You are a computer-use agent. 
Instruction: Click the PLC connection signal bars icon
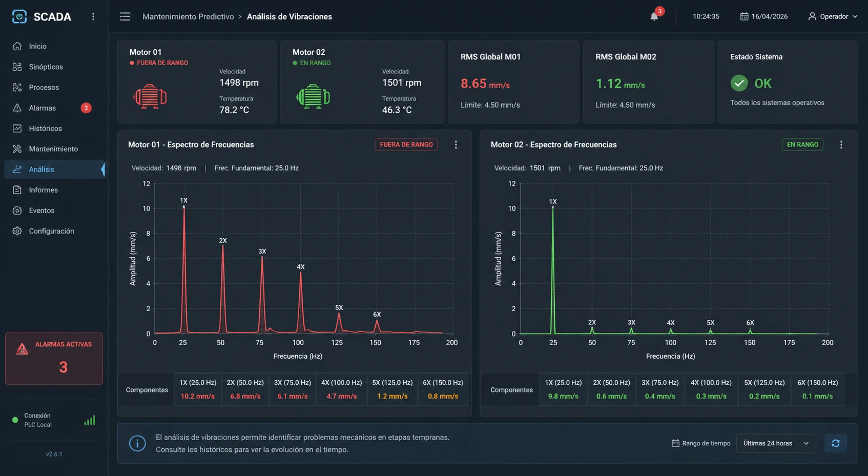(x=90, y=420)
